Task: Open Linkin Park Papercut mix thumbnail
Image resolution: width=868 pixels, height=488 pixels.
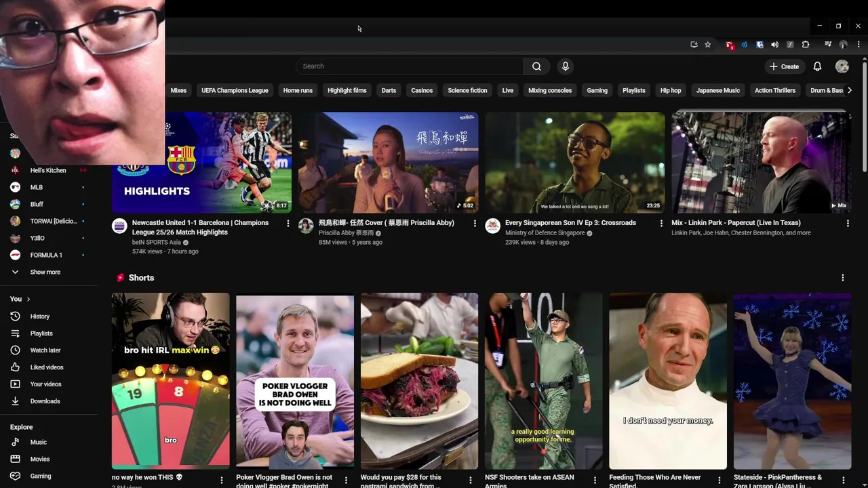Action: (x=761, y=163)
